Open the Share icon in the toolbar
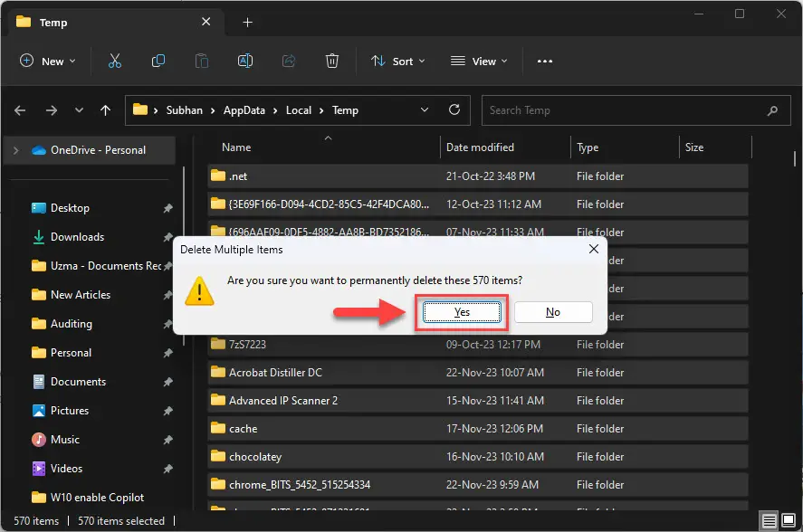Image resolution: width=803 pixels, height=532 pixels. pos(289,61)
